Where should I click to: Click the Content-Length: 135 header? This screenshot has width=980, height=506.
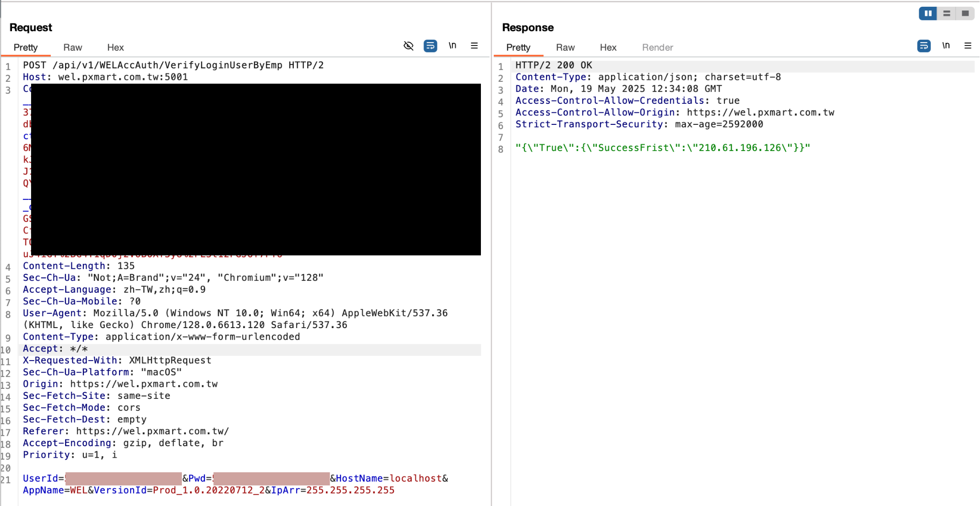pos(79,266)
